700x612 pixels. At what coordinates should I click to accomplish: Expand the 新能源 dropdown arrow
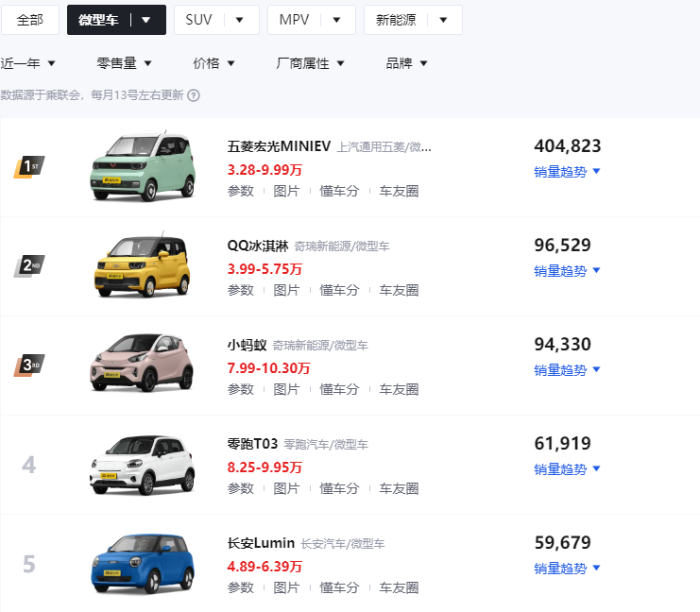click(x=443, y=20)
